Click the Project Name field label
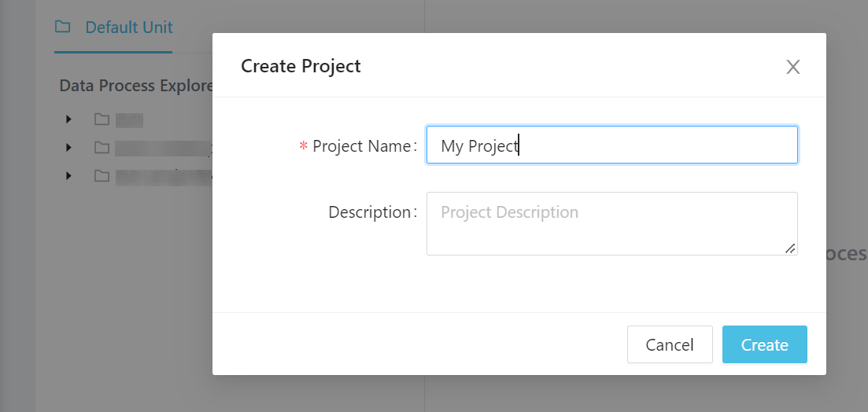 361,146
